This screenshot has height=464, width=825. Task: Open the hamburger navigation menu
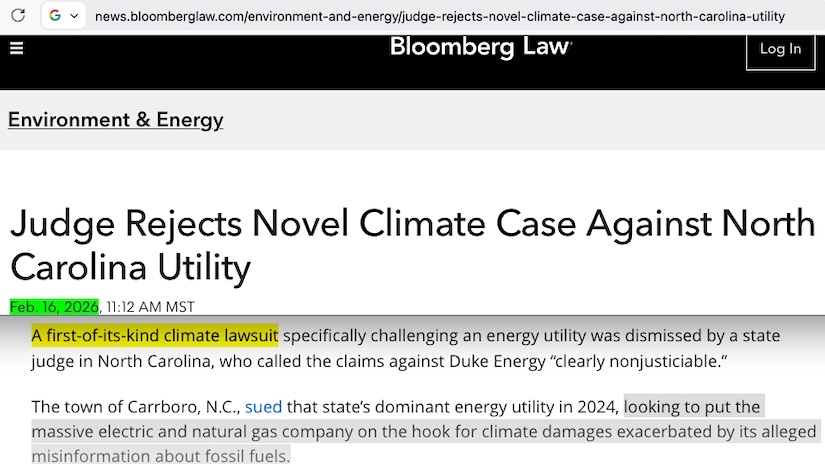[16, 48]
